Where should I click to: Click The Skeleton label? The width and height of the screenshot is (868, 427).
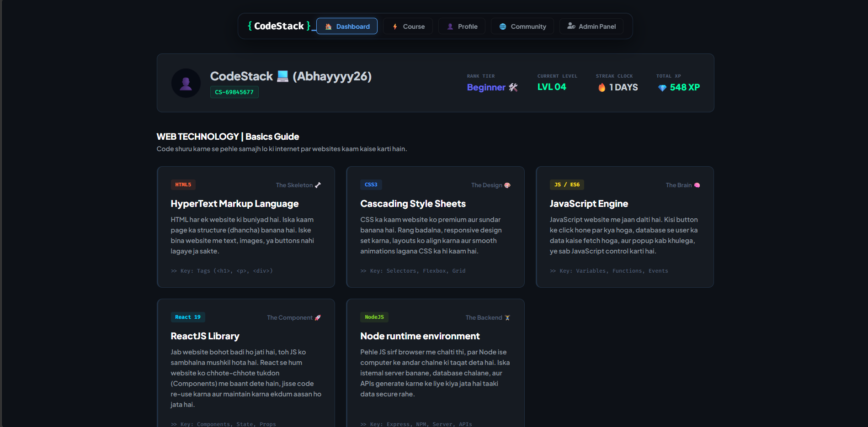pos(294,185)
